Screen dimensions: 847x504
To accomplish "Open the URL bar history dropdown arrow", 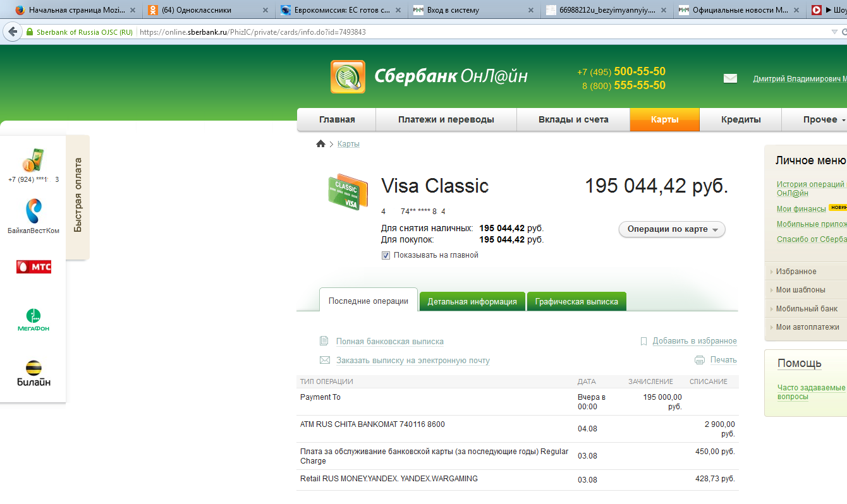I will pyautogui.click(x=834, y=32).
